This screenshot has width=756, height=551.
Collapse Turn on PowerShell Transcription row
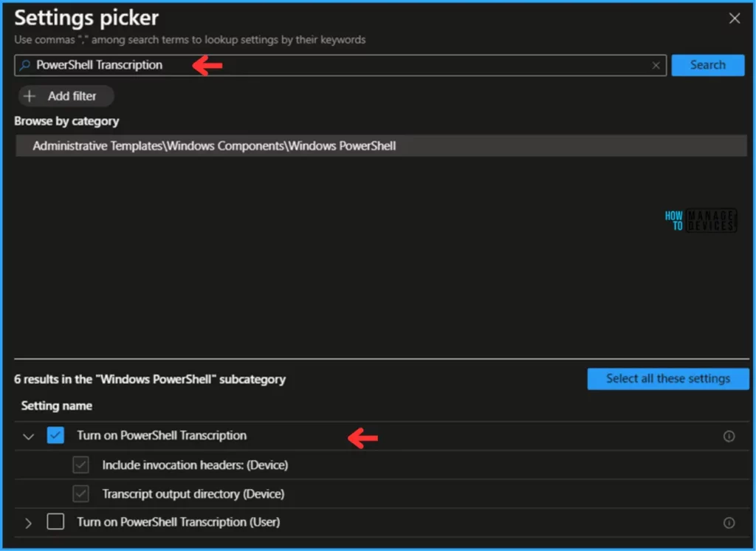29,437
